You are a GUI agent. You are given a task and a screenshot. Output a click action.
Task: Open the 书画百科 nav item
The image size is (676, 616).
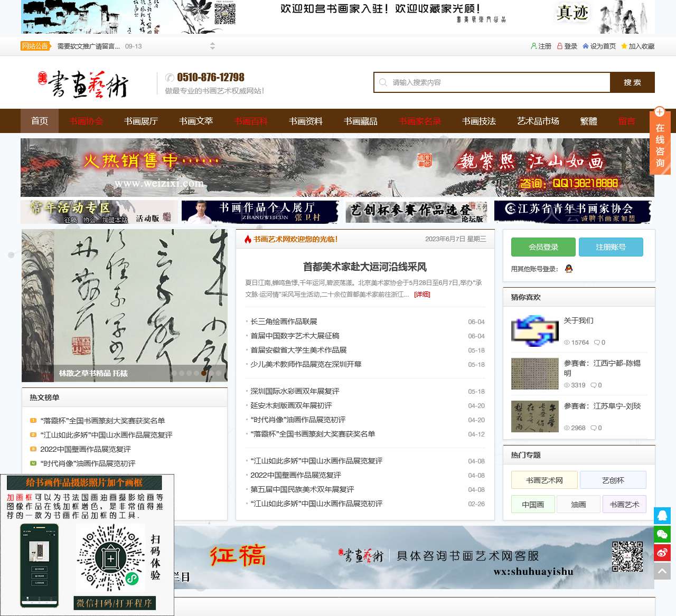click(251, 121)
